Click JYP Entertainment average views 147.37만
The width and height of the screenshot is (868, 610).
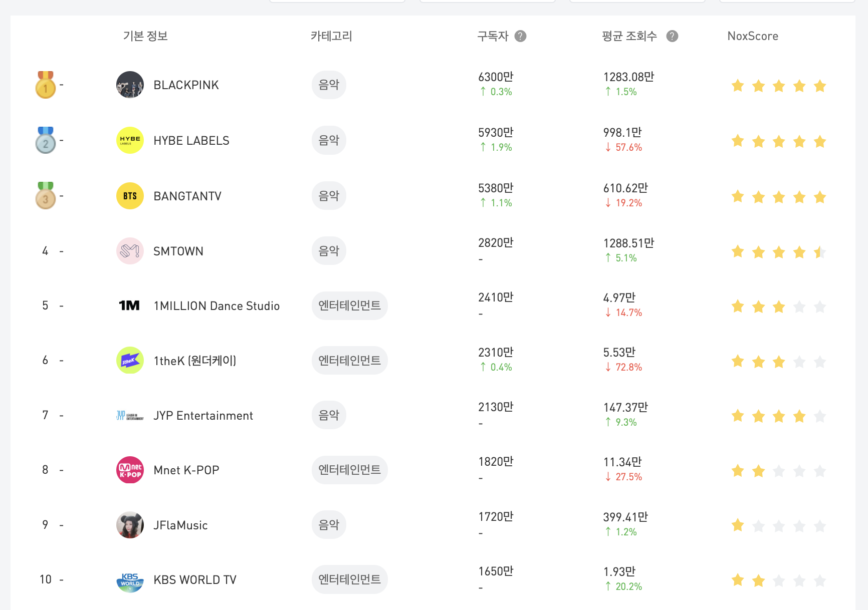[625, 407]
